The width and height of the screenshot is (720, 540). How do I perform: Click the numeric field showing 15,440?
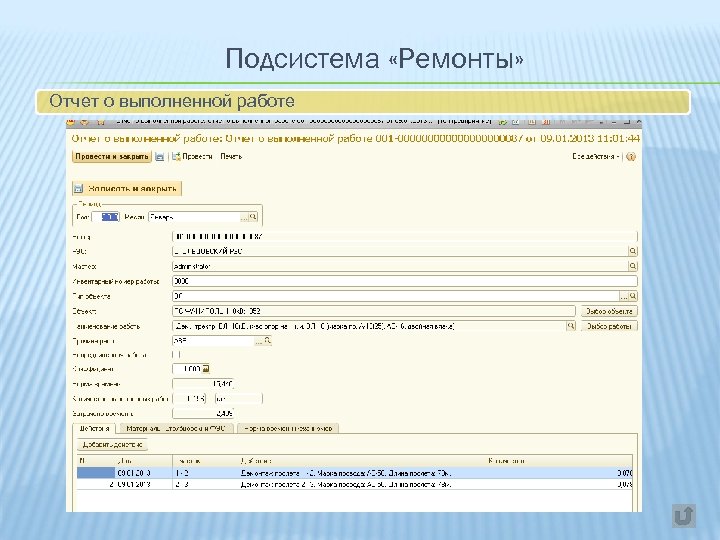tap(203, 384)
